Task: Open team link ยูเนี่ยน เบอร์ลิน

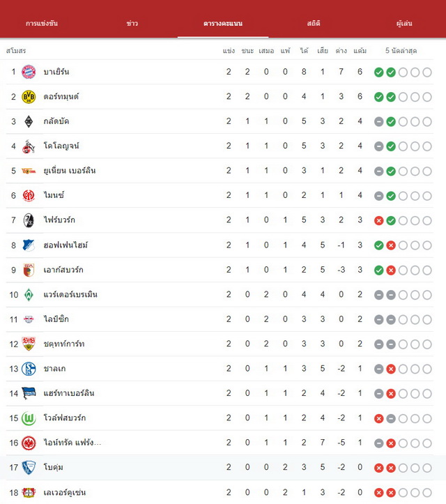Action: 70,170
